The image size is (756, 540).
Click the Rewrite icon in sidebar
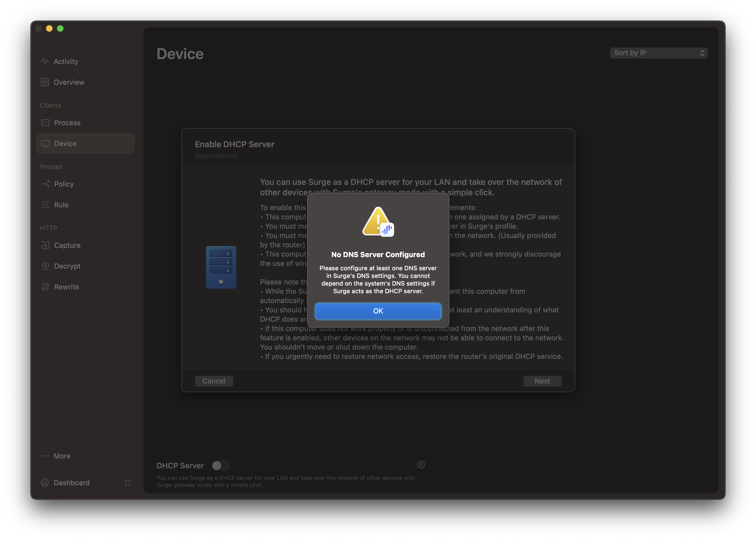pos(45,287)
